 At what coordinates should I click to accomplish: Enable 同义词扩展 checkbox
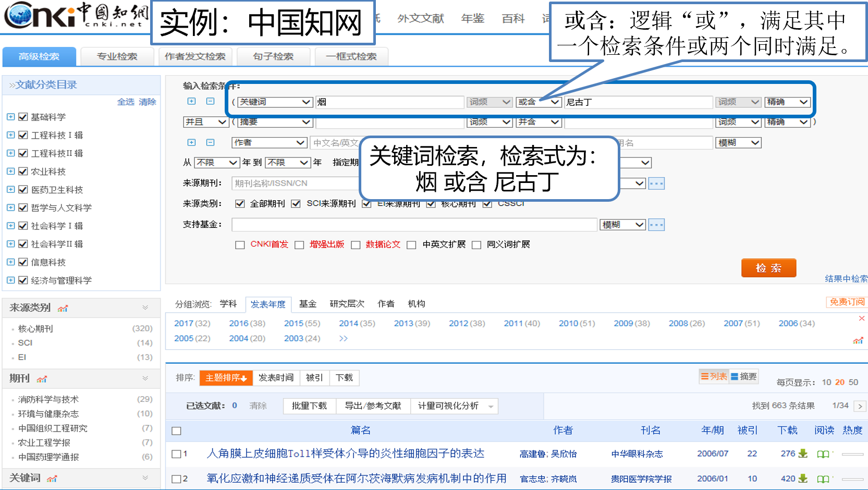point(476,244)
